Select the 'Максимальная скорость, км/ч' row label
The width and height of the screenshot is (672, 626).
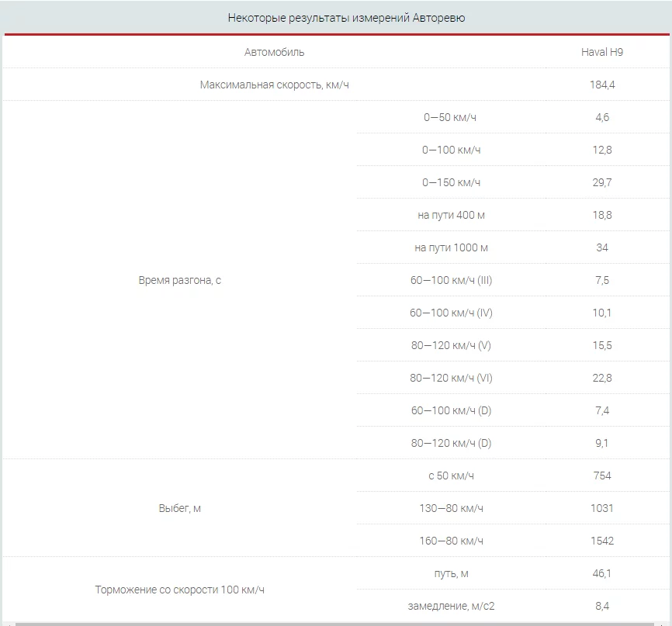point(274,85)
